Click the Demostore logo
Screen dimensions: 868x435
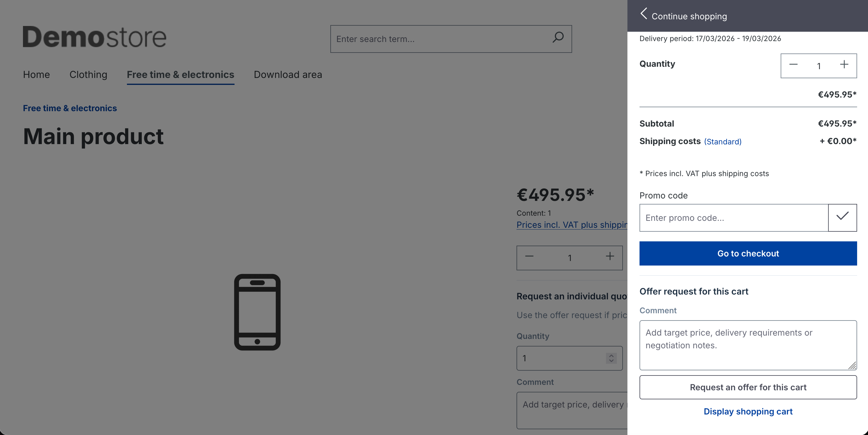(x=94, y=37)
